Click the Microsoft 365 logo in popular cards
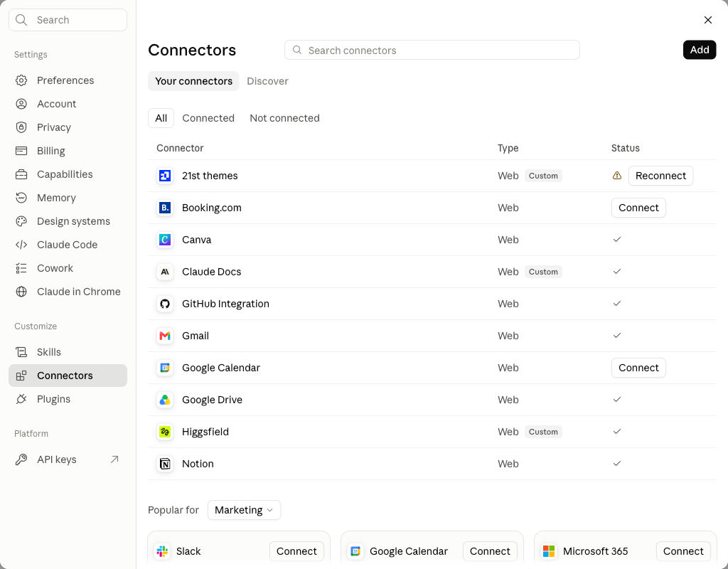728x569 pixels. click(549, 551)
